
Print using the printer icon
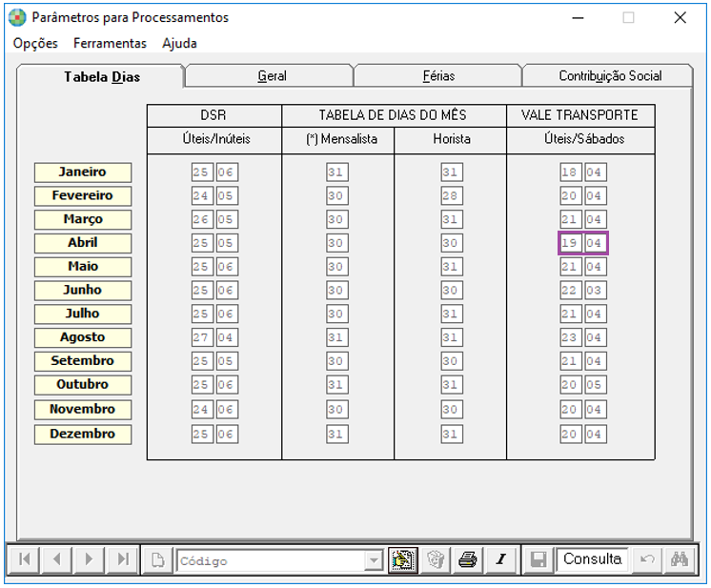click(x=468, y=560)
